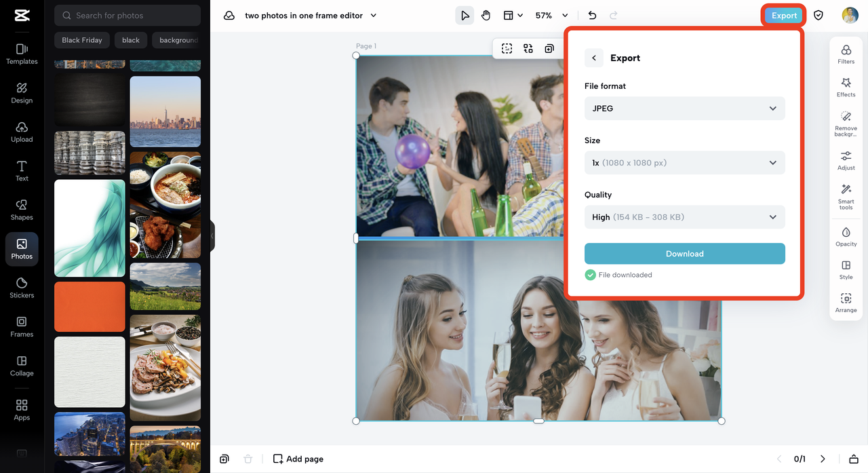Click the Download button
This screenshot has width=868, height=473.
tap(685, 254)
